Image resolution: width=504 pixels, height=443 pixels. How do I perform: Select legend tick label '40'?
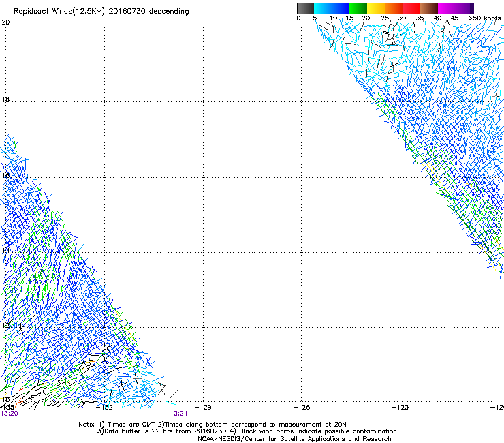point(437,18)
